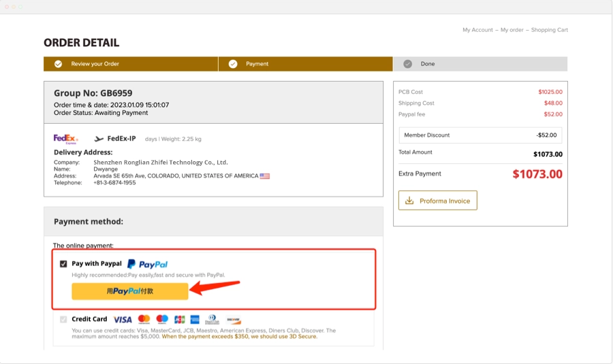Toggle the Pay with Paypal checkbox
The width and height of the screenshot is (613, 364).
click(63, 264)
